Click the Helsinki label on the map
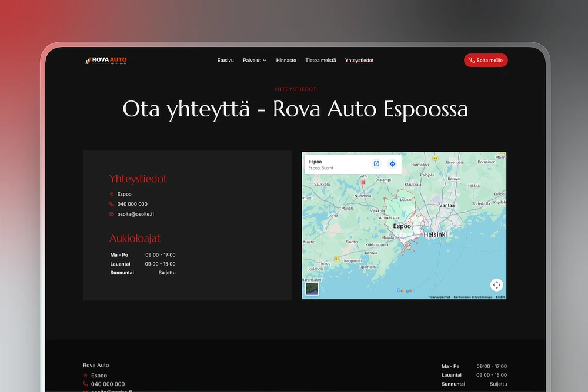 [435, 234]
